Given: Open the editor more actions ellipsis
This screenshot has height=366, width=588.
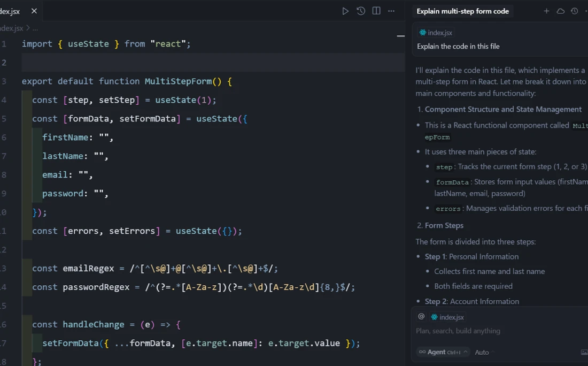Looking at the screenshot, I should (391, 11).
